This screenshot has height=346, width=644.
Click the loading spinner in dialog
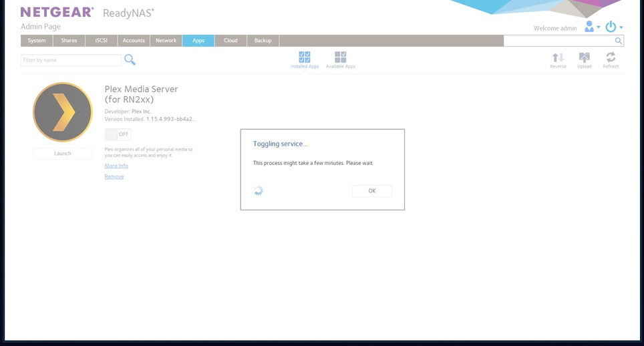click(259, 190)
